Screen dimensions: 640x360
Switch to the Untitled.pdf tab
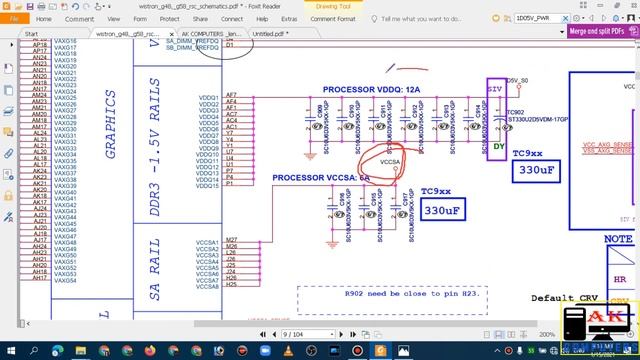pyautogui.click(x=270, y=34)
